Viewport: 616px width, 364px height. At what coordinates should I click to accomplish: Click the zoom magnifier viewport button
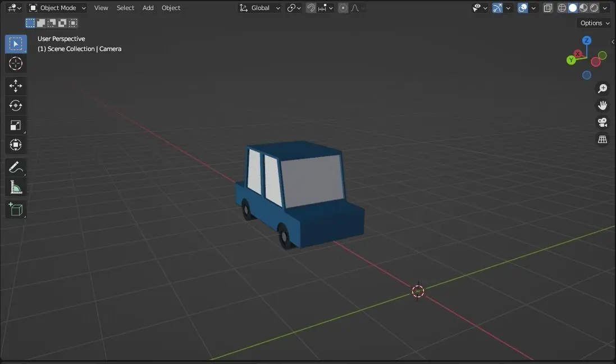tap(603, 89)
